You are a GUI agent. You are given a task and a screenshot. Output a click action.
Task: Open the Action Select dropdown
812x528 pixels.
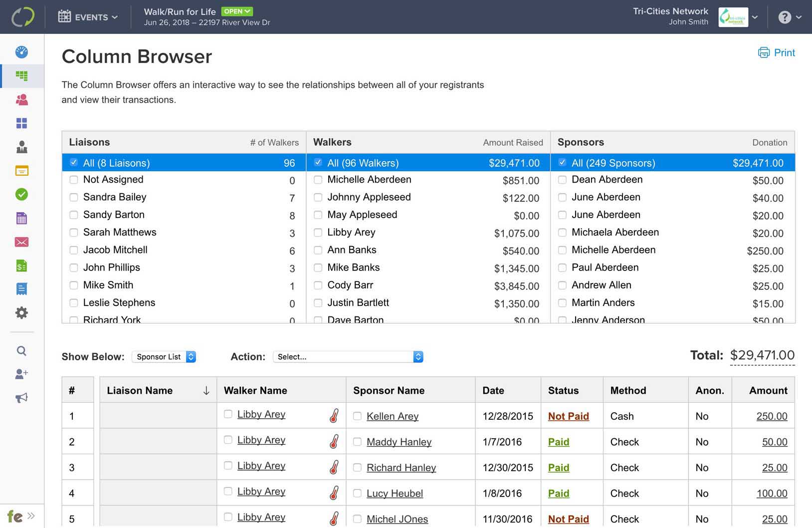(x=348, y=357)
